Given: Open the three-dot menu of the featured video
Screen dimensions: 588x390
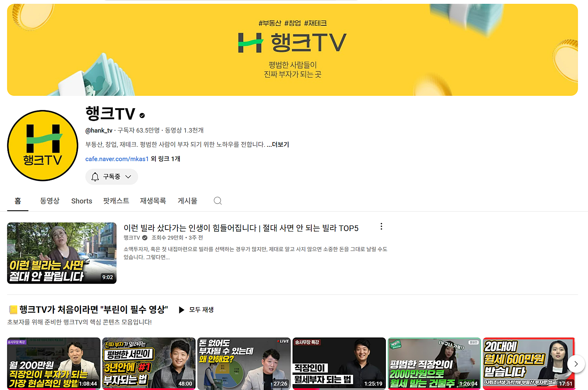Looking at the screenshot, I should tap(381, 226).
